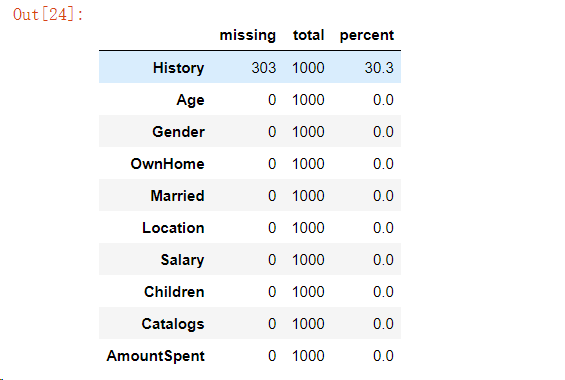Select the percent column header
565x380 pixels.
click(x=367, y=35)
